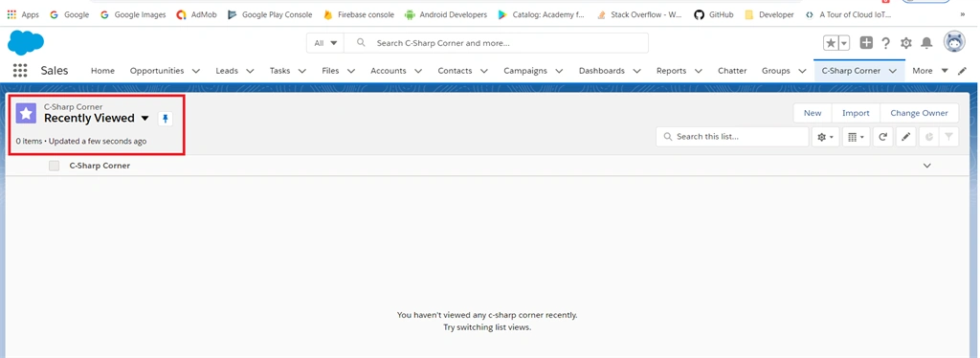Screen dimensions: 980x358
Task: Open the Files tab
Action: [x=330, y=71]
